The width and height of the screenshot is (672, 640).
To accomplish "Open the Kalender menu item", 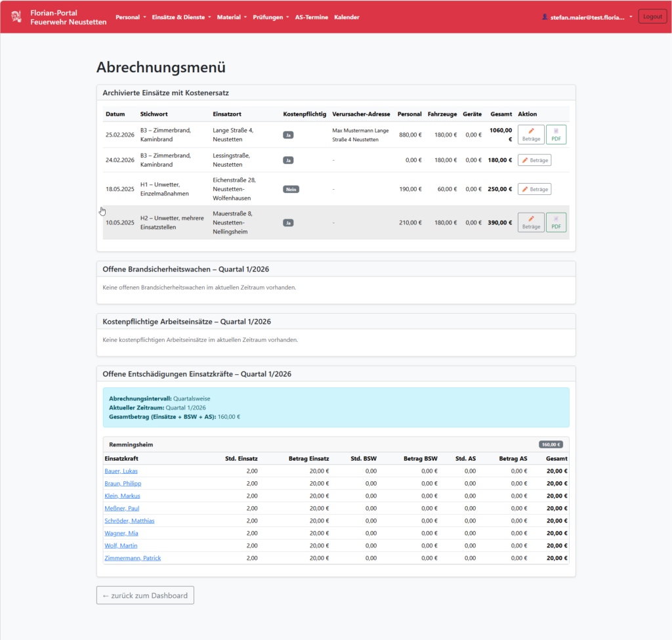I will point(346,17).
